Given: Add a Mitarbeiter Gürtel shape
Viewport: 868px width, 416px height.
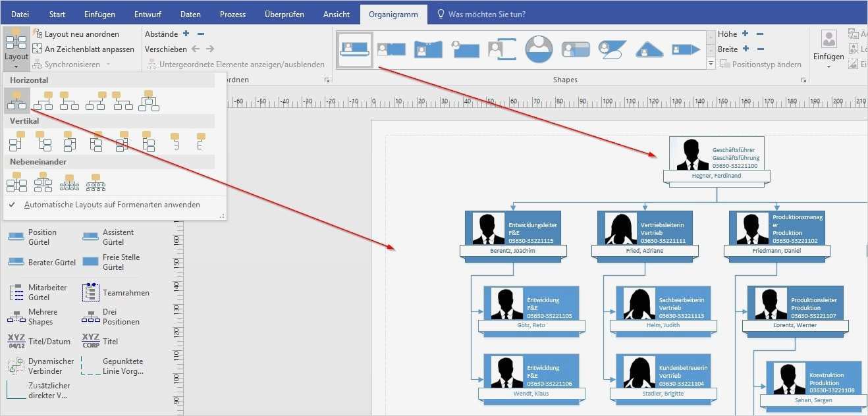Looking at the screenshot, I should (x=47, y=292).
